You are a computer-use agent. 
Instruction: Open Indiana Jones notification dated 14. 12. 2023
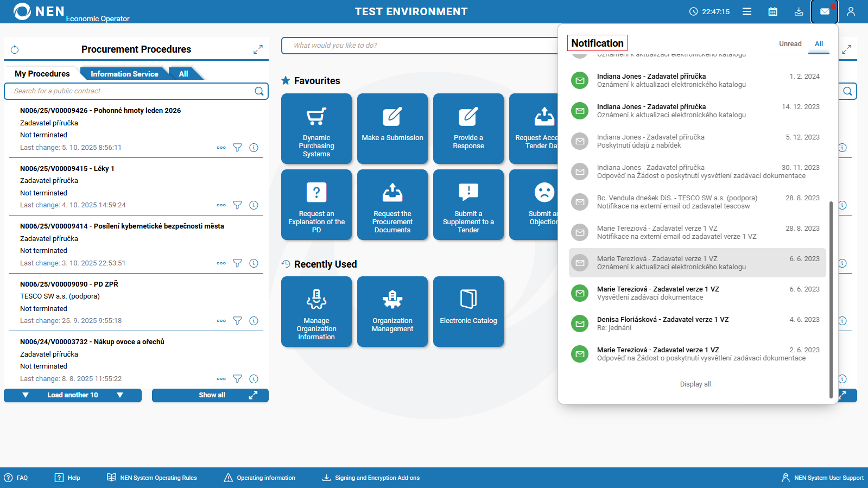[698, 111]
